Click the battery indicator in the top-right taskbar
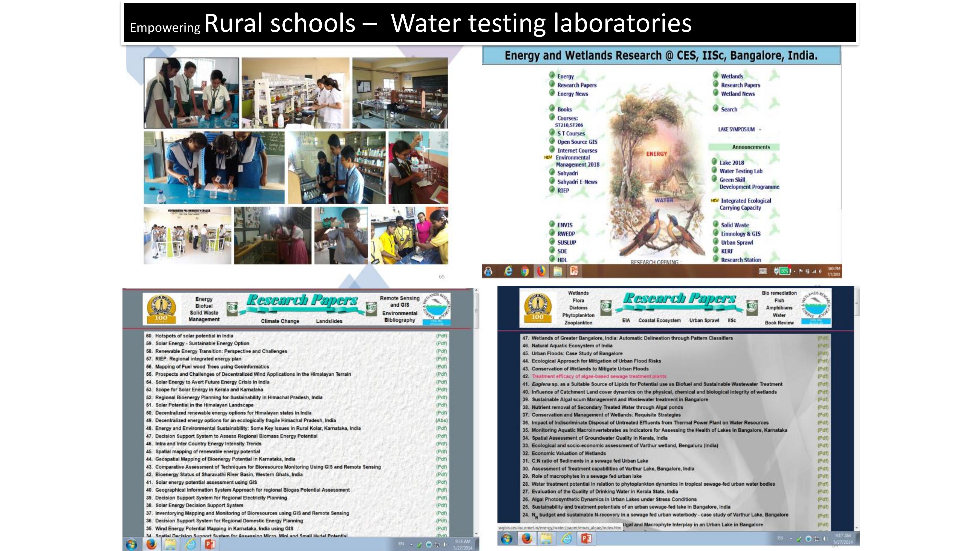The image size is (980, 551). (784, 271)
